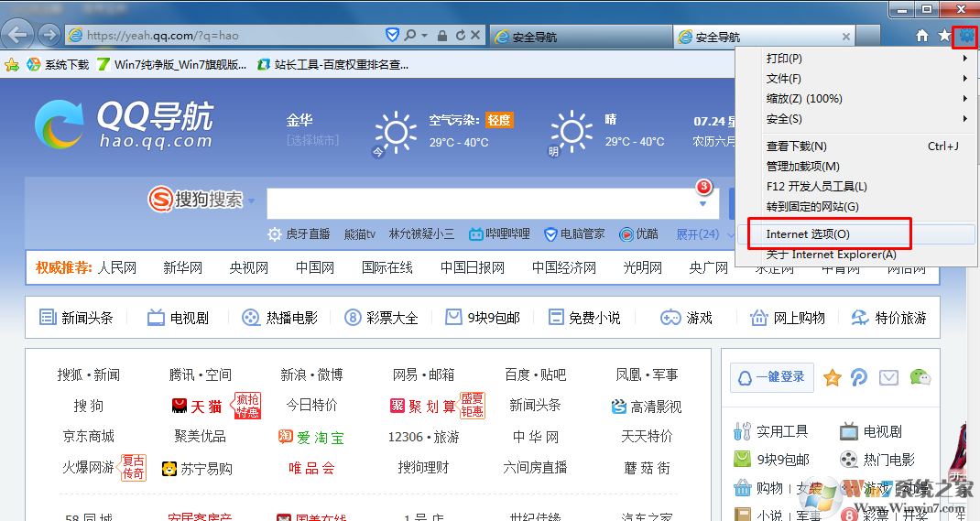Open the 特价旅游 category

888,318
